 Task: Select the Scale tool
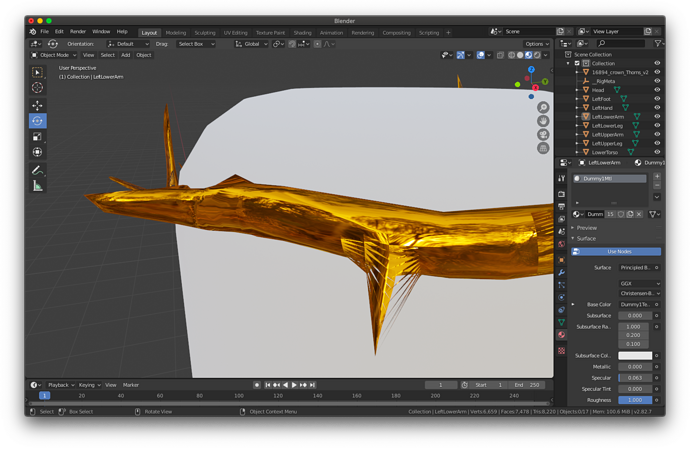click(38, 137)
